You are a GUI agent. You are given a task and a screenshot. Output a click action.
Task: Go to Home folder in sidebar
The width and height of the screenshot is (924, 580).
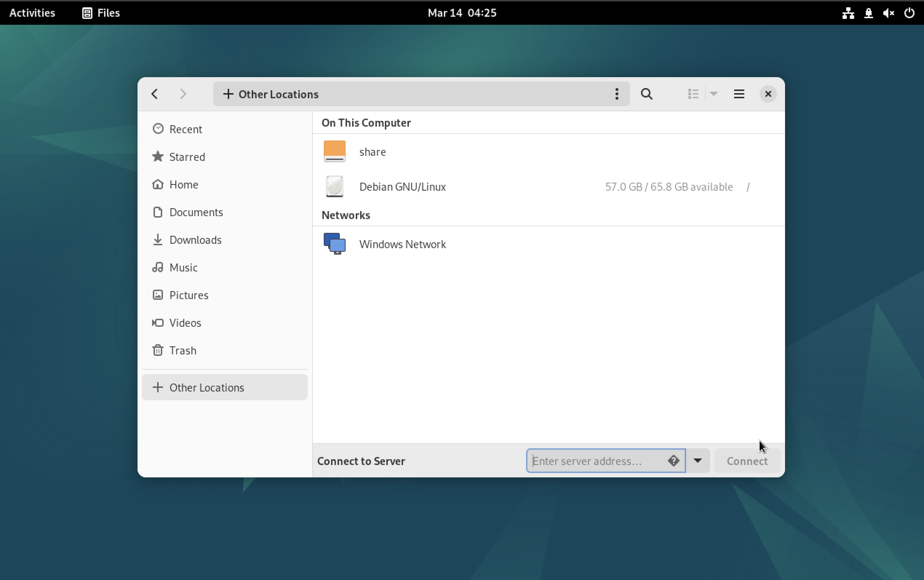(x=225, y=184)
